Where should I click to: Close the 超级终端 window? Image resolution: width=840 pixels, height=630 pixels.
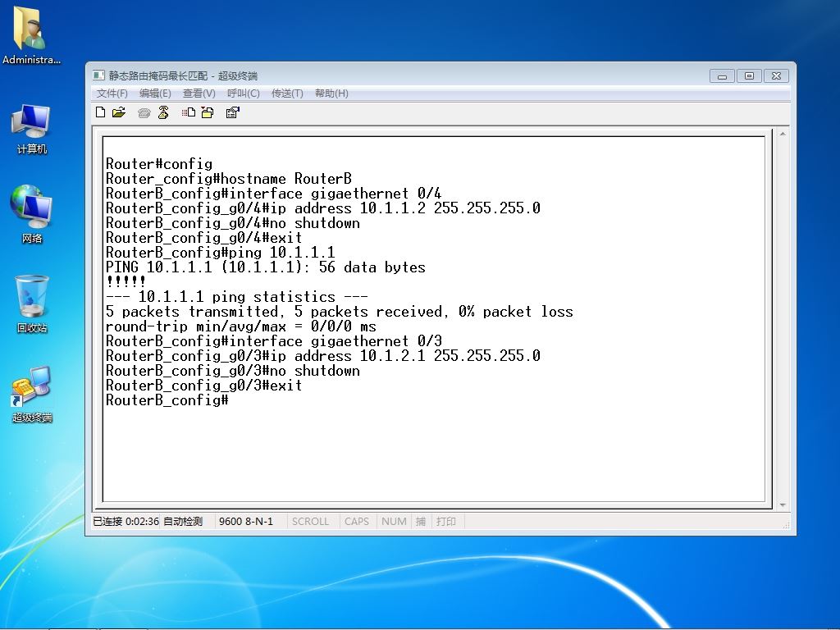click(x=776, y=76)
